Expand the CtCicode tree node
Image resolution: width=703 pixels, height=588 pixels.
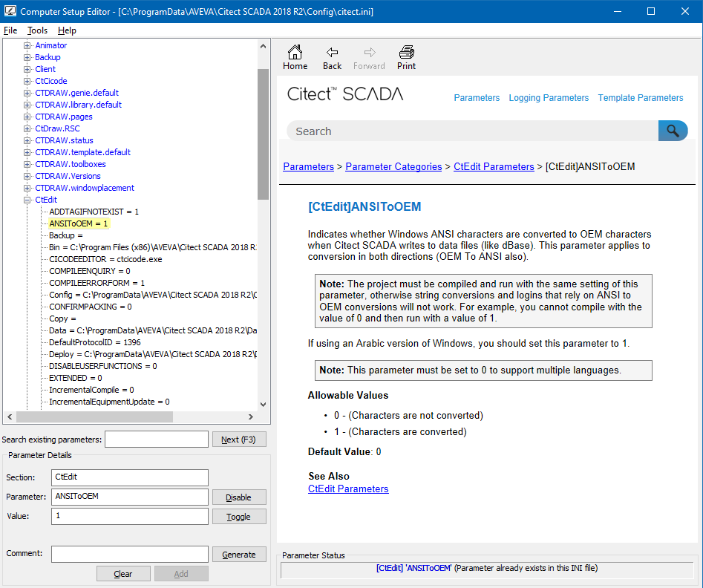pyautogui.click(x=27, y=81)
